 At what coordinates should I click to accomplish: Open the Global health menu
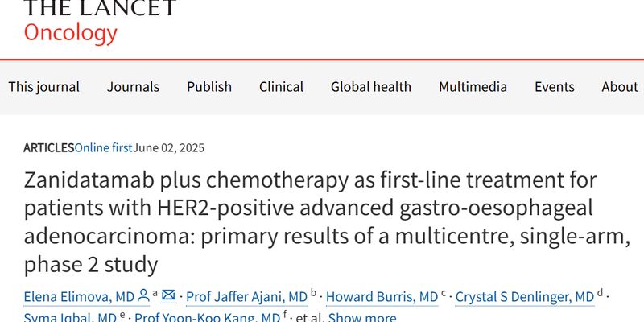pyautogui.click(x=371, y=87)
